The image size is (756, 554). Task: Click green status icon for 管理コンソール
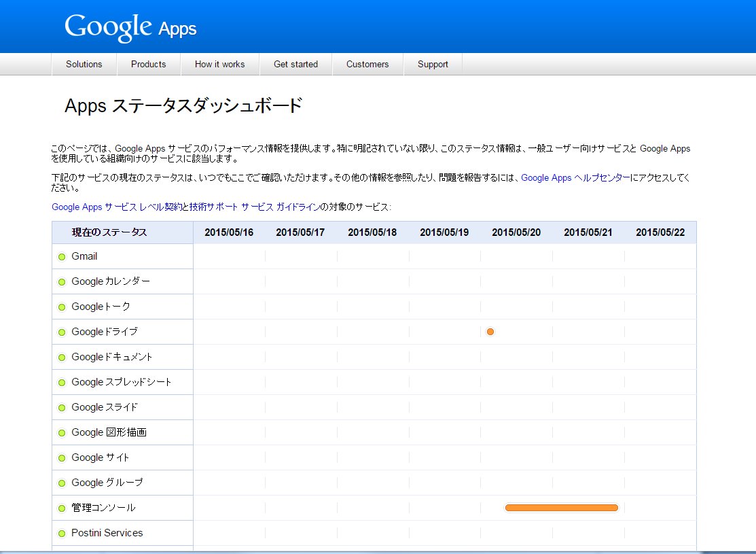coord(62,508)
